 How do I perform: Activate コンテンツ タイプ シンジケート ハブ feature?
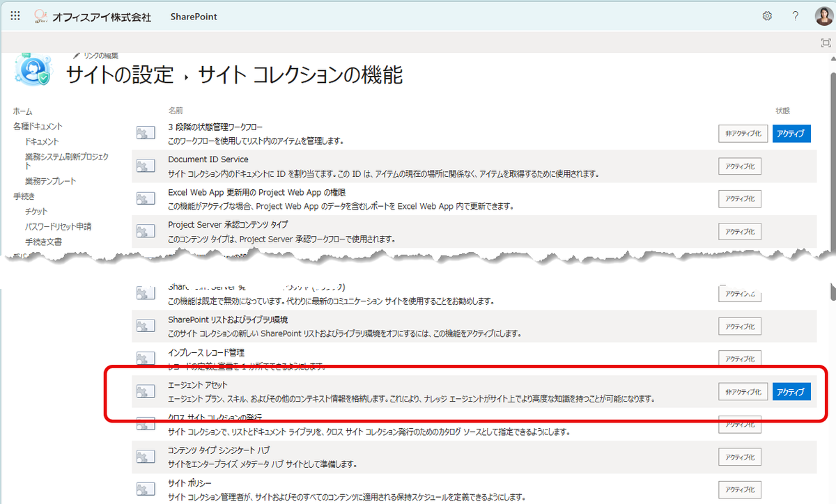tap(740, 457)
